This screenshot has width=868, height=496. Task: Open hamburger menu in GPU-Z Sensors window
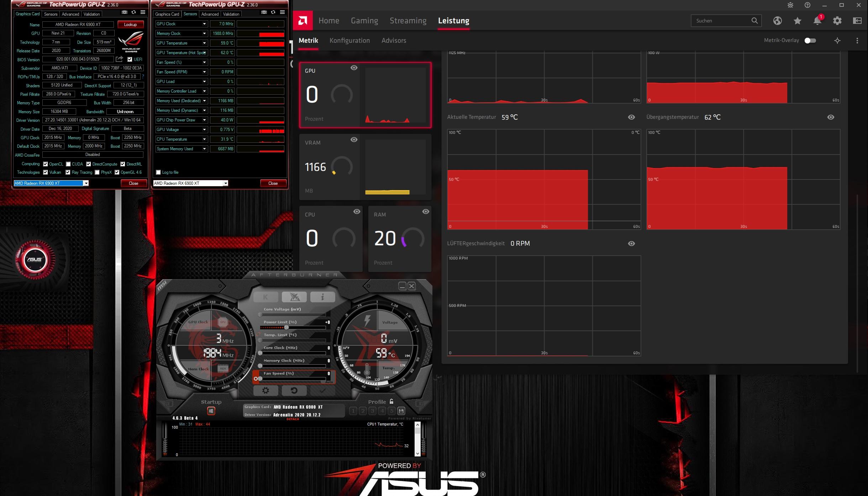[283, 12]
